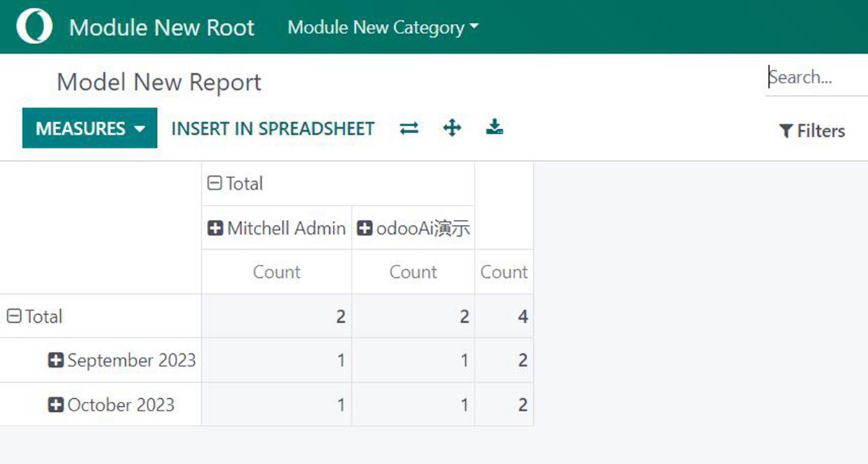This screenshot has height=464, width=868.
Task: Collapse the Total row via its minus icon
Action: (x=14, y=316)
